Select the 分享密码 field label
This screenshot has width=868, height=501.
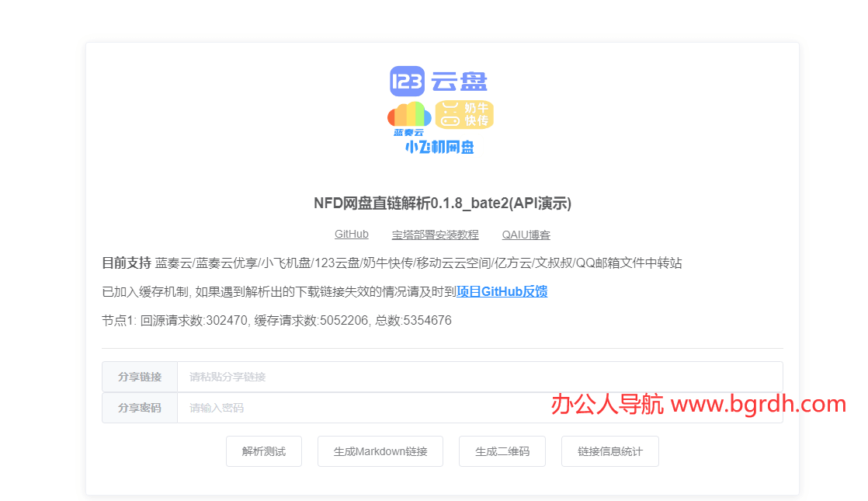pos(140,408)
